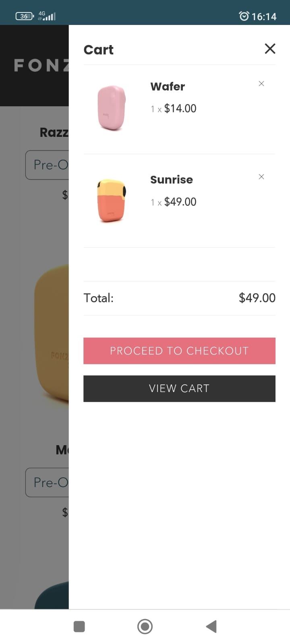The height and width of the screenshot is (644, 290).
Task: Open the Sunrise product thumbnail
Action: click(x=112, y=200)
